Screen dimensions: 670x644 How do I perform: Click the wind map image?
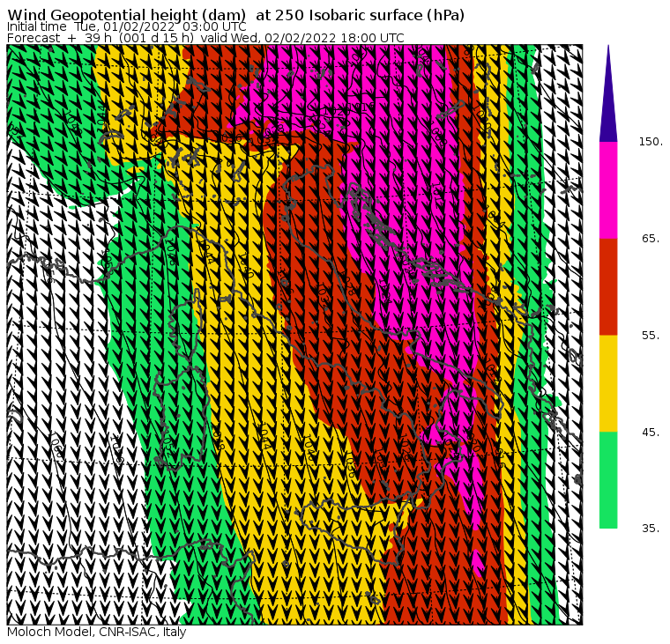[294, 335]
